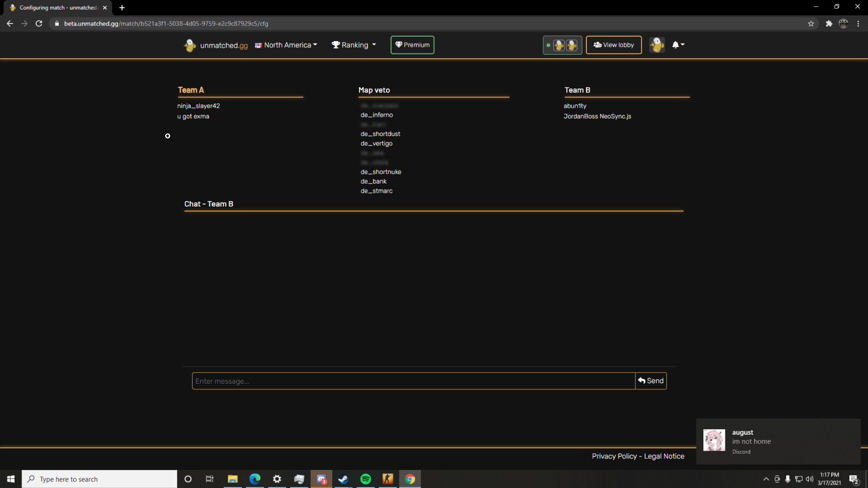Viewport: 868px width, 488px height.
Task: Select player JordanBoss NeoSync.js
Action: pyautogui.click(x=597, y=116)
